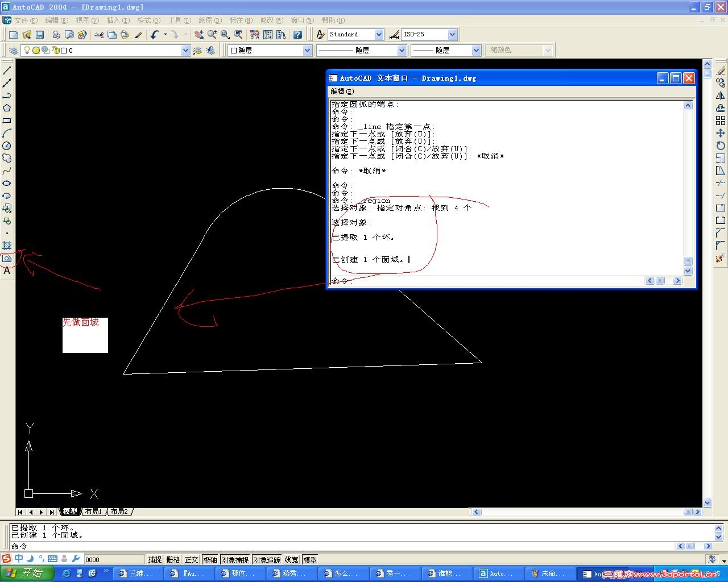Viewport: 728px width, 582px height.
Task: Select the Move modify tool
Action: (x=721, y=133)
